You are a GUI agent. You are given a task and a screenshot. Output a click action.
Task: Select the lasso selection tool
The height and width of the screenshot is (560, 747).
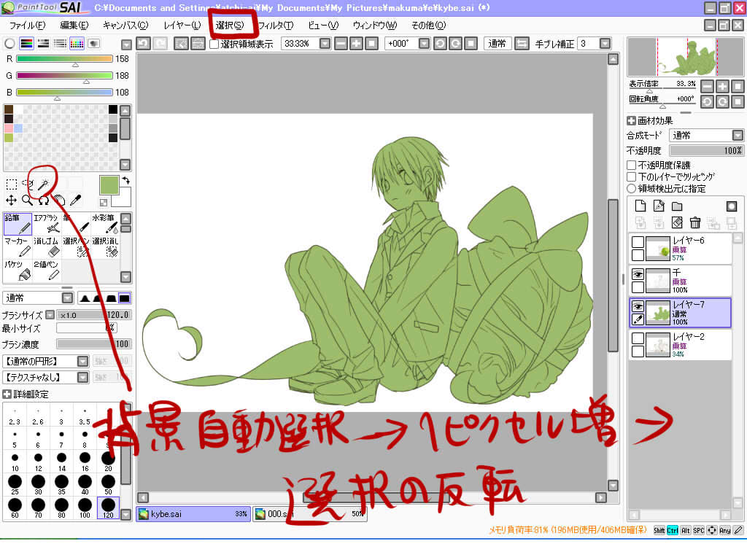[28, 184]
